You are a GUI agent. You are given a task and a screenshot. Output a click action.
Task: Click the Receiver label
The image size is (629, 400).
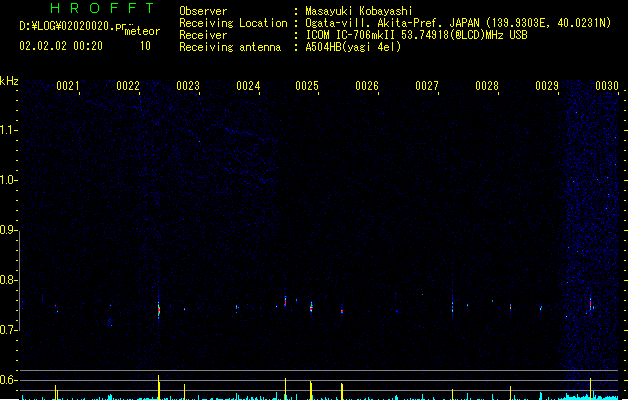coord(203,35)
